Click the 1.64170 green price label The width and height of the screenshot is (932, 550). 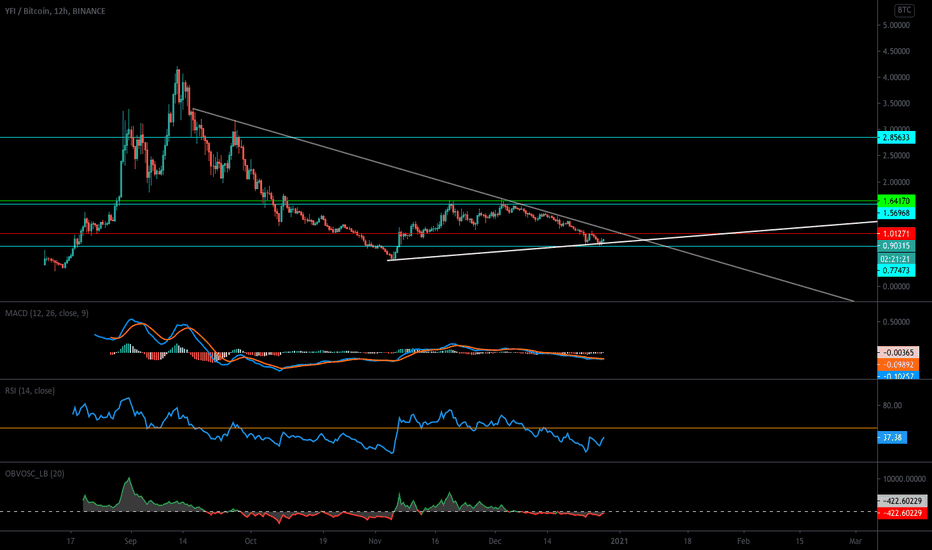[x=896, y=201]
